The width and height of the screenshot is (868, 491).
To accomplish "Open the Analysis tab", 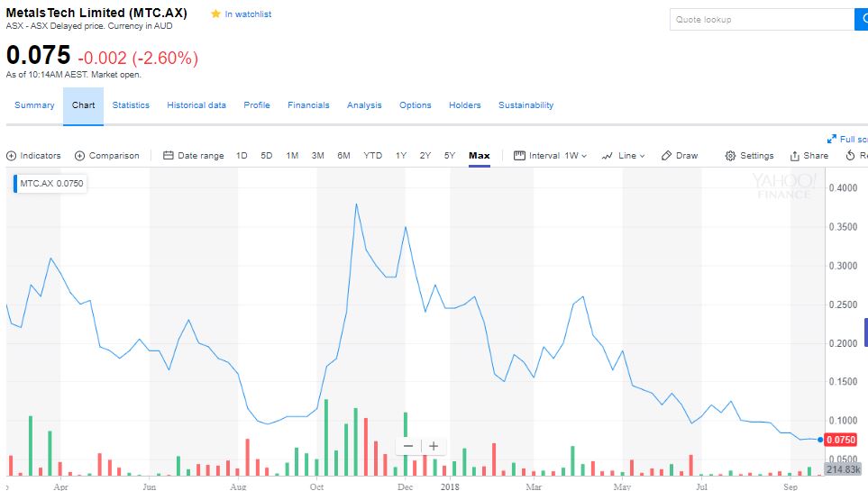I will (x=364, y=105).
